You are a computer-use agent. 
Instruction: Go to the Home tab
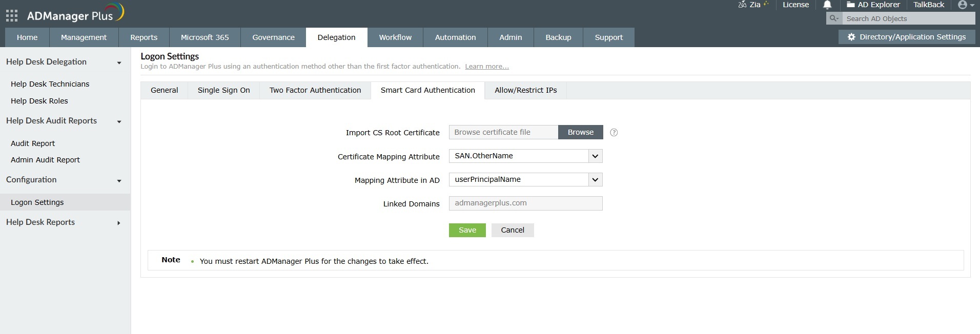click(x=27, y=37)
